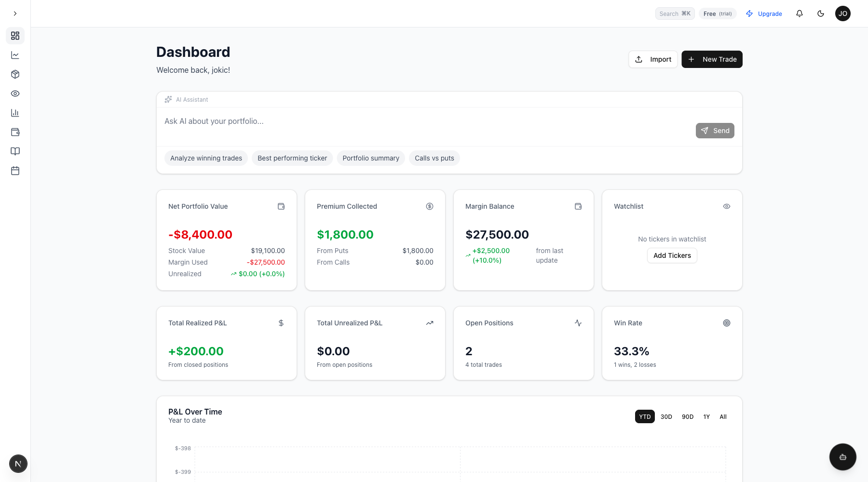Viewport: 868px width, 482px height.
Task: Switch chart range to 1Y
Action: [706, 417]
